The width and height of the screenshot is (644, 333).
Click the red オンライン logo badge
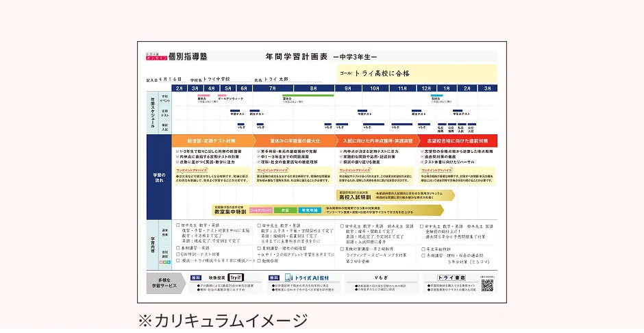tap(156, 58)
